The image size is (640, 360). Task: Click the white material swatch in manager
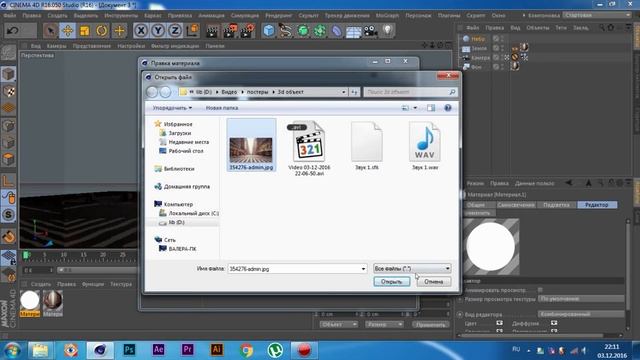coord(30,301)
